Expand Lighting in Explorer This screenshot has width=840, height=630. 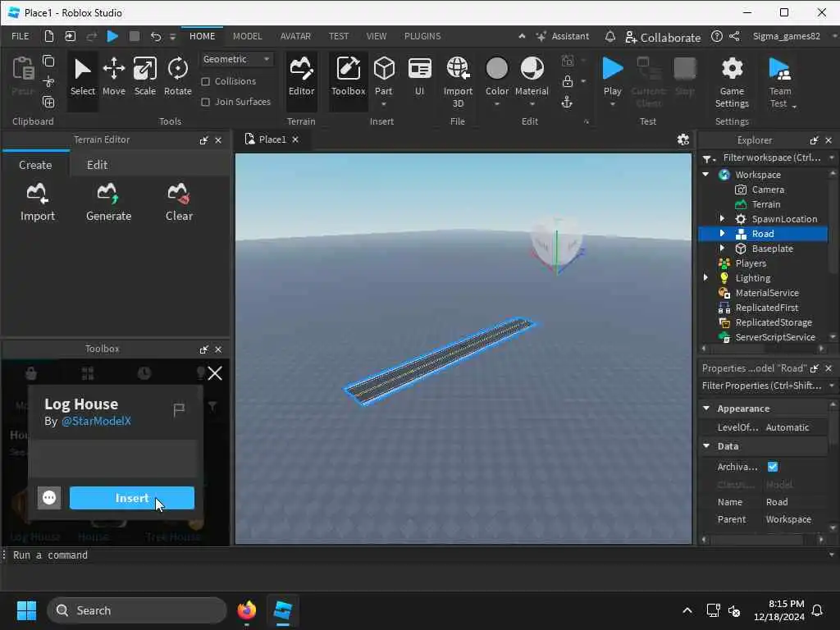705,277
